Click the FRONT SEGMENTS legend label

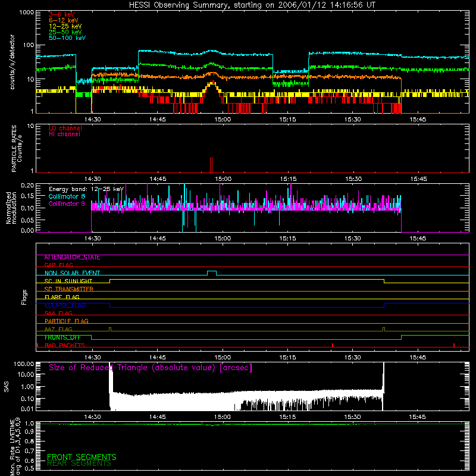(82, 457)
